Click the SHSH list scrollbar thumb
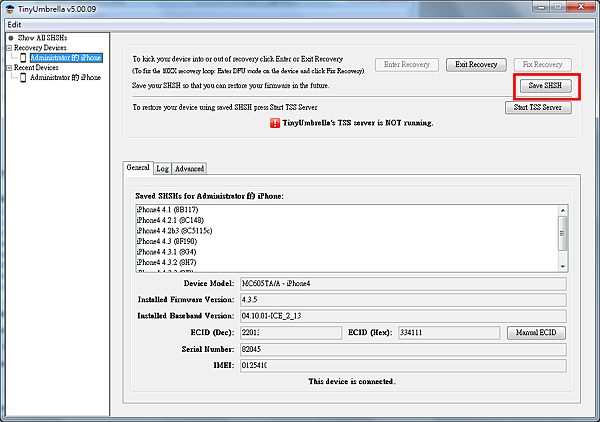The height and width of the screenshot is (422, 600). tap(562, 233)
